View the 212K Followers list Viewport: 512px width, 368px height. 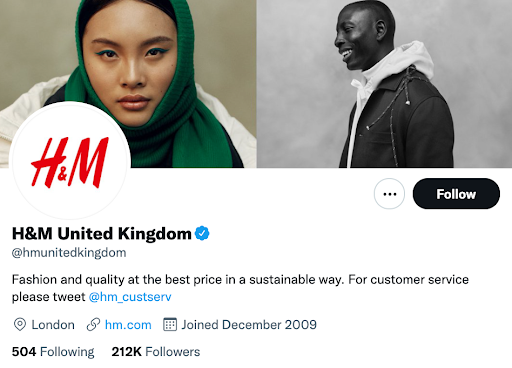tap(156, 352)
